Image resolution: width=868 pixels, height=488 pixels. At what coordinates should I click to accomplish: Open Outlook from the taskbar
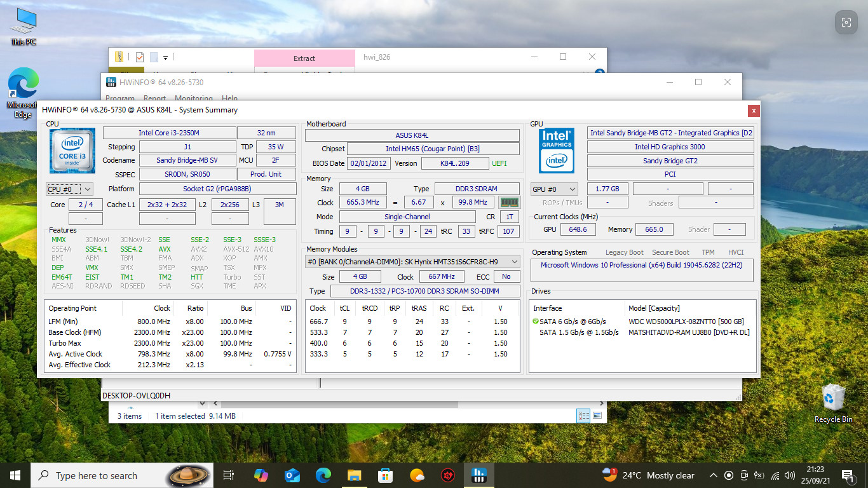[x=292, y=475]
